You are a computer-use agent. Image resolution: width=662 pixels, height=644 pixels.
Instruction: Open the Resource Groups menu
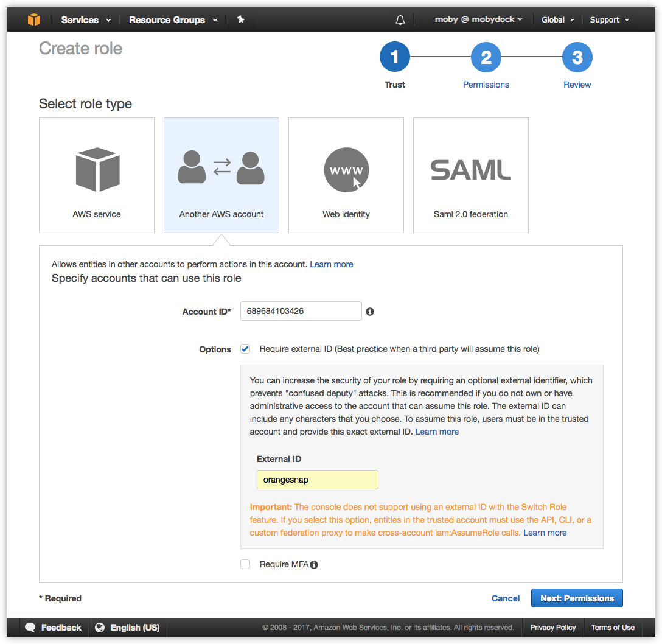pos(167,19)
